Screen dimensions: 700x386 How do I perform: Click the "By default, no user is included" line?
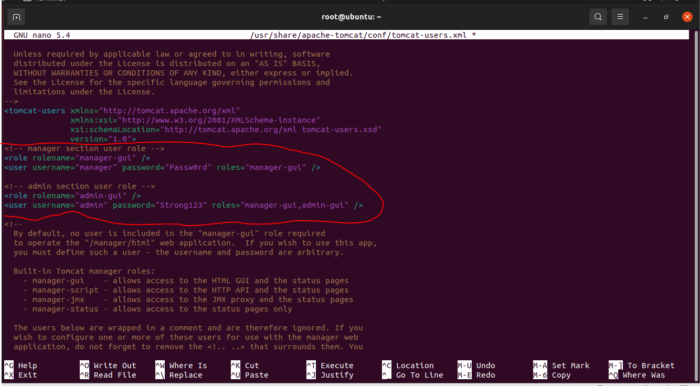point(169,233)
